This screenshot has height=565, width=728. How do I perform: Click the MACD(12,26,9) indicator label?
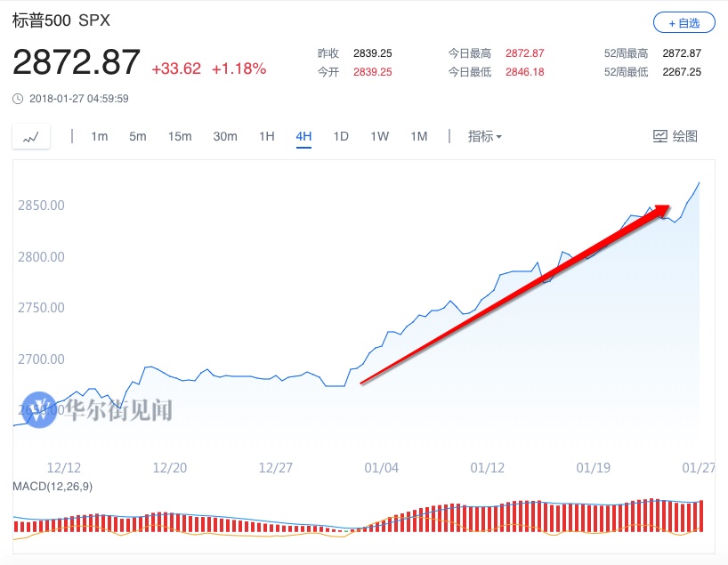[x=53, y=486]
